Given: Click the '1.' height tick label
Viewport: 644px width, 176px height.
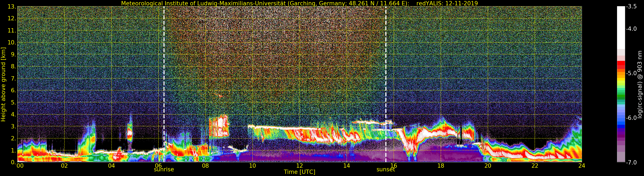Looking at the screenshot, I should coord(13,150).
